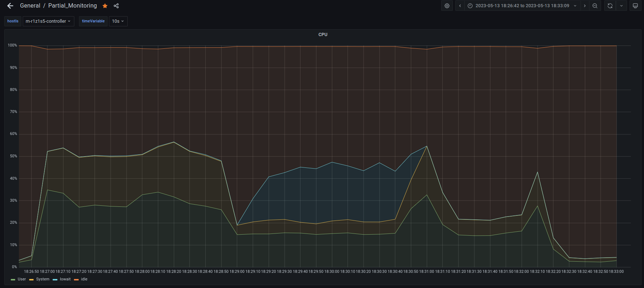Expand the 10s timeVariable dropdown
Image resolution: width=644 pixels, height=288 pixels.
click(x=118, y=21)
